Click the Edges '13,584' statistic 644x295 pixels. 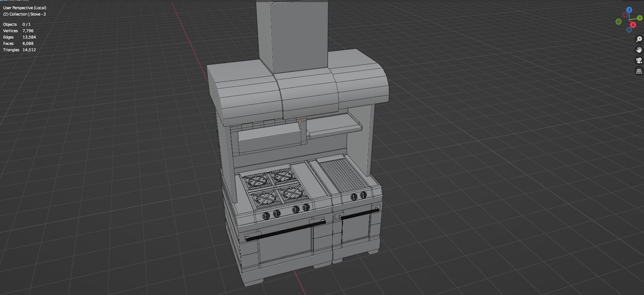(x=29, y=37)
